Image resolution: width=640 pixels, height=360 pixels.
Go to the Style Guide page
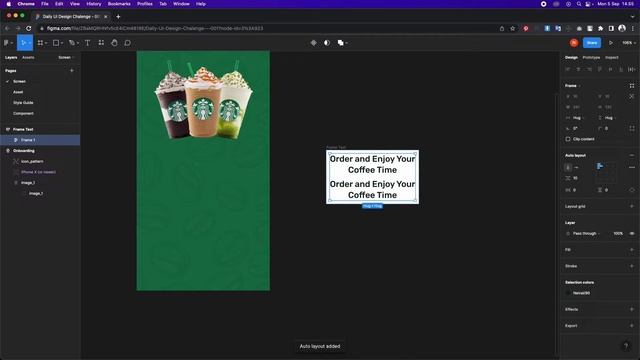(23, 103)
